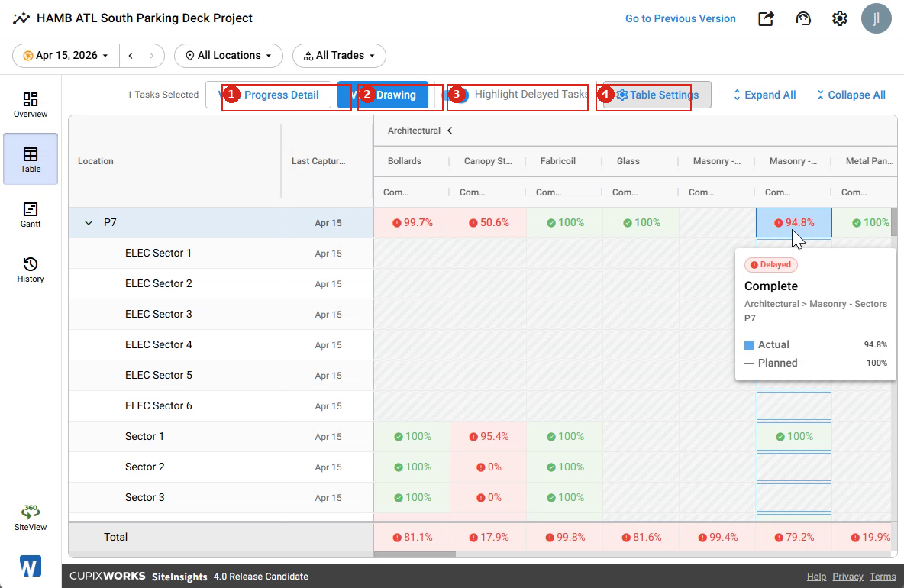Open Table Settings
The height and width of the screenshot is (588, 904).
[657, 95]
